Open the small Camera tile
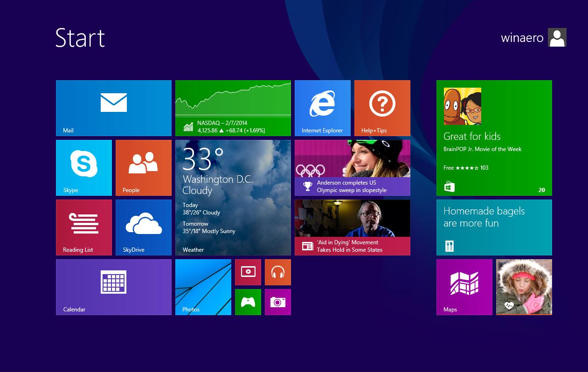The image size is (588, 372). click(278, 302)
